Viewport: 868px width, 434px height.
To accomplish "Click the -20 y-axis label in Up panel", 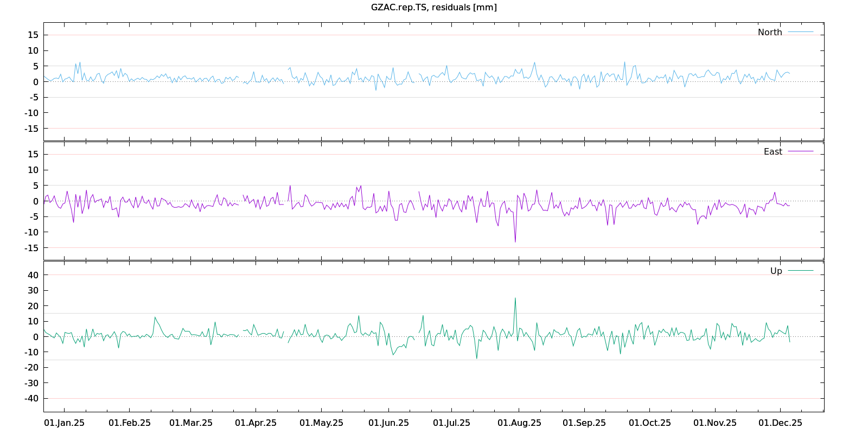I will 31,367.
